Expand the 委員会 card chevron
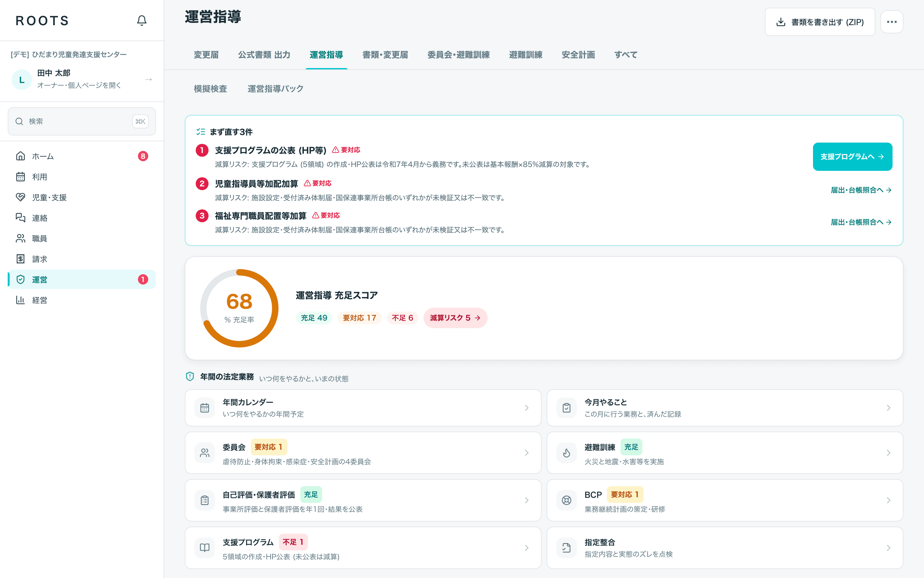The width and height of the screenshot is (924, 578). (x=526, y=453)
